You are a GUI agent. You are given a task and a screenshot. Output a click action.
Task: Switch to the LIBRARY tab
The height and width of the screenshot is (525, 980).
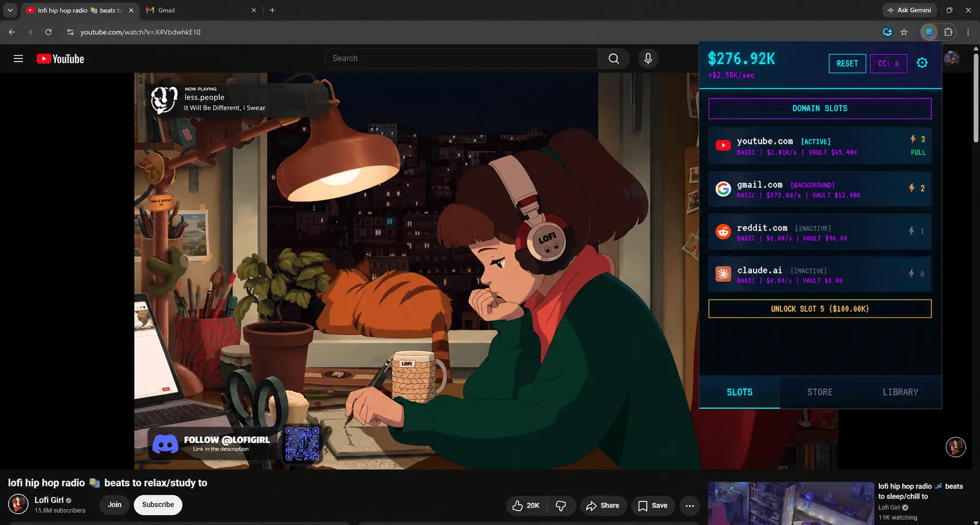pos(901,392)
